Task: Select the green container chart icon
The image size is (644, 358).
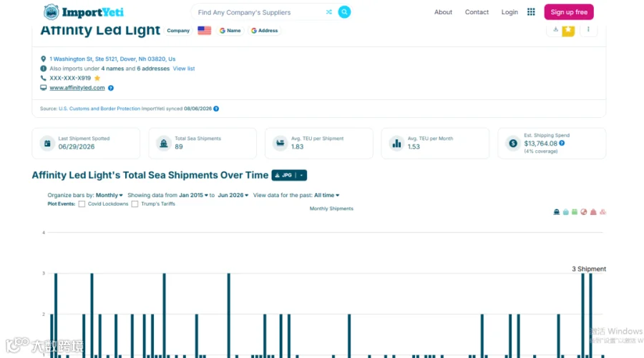Action: [x=575, y=212]
